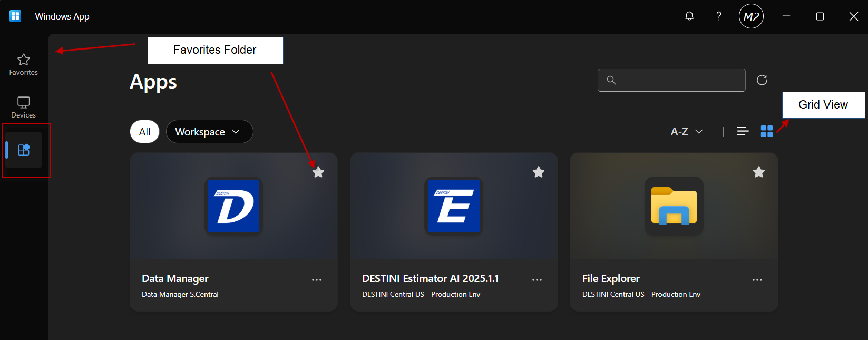The width and height of the screenshot is (868, 340).
Task: Switch to grid view layout
Action: tap(767, 131)
